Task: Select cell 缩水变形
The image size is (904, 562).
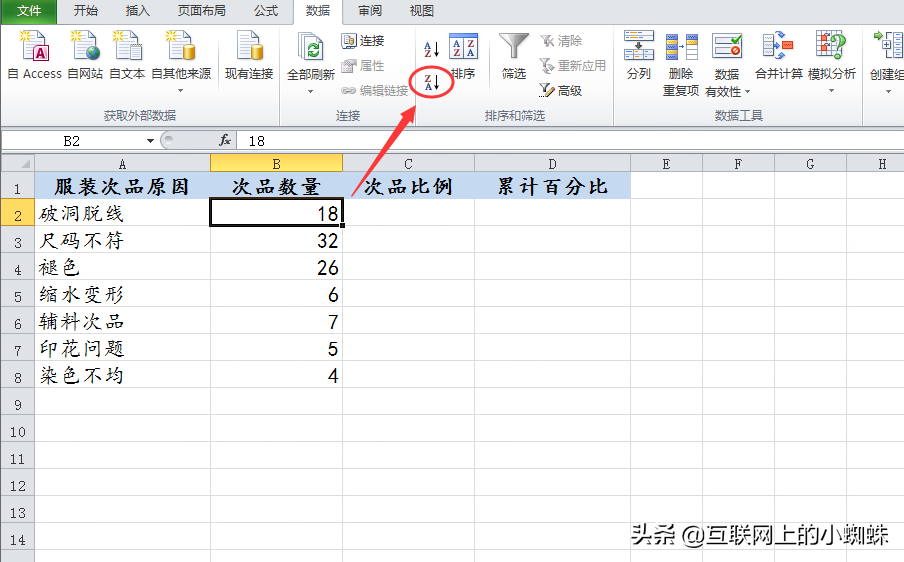Action: (122, 294)
